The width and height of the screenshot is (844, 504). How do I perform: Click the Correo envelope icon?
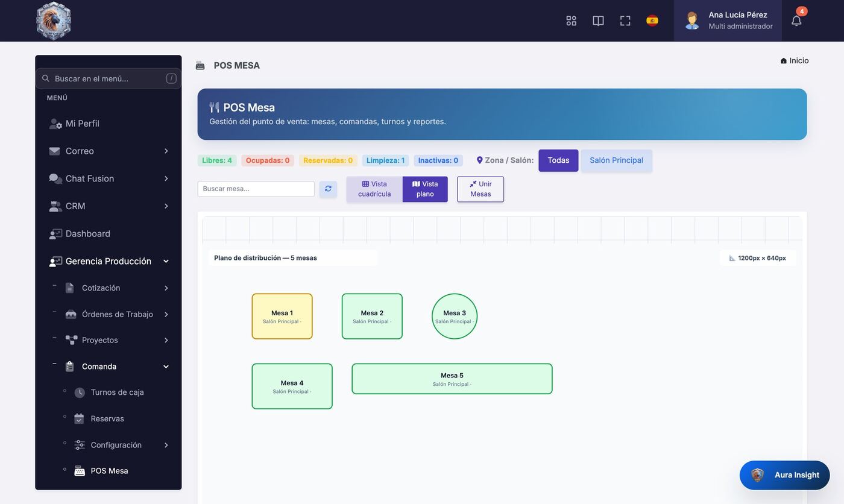coord(55,151)
